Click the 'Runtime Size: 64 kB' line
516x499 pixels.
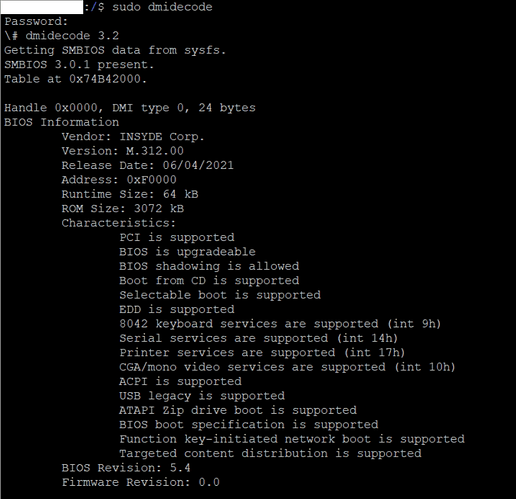pyautogui.click(x=130, y=194)
